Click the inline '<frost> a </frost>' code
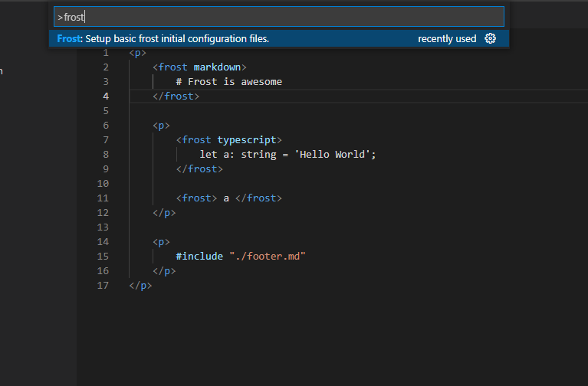This screenshot has width=588, height=386. coord(228,198)
